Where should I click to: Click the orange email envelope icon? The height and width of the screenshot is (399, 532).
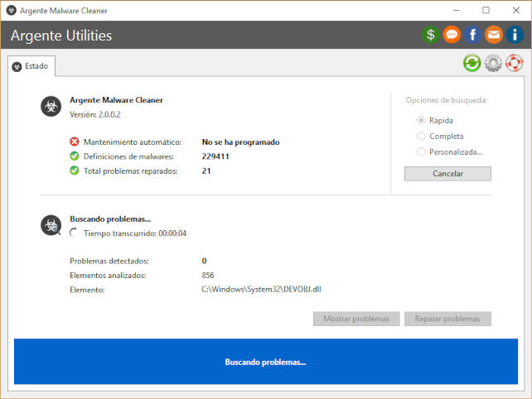pyautogui.click(x=494, y=35)
